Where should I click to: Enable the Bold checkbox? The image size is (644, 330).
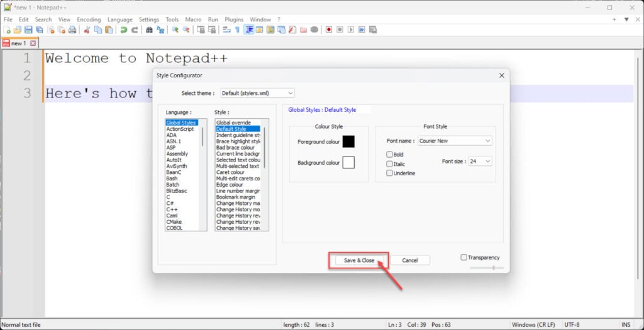389,155
